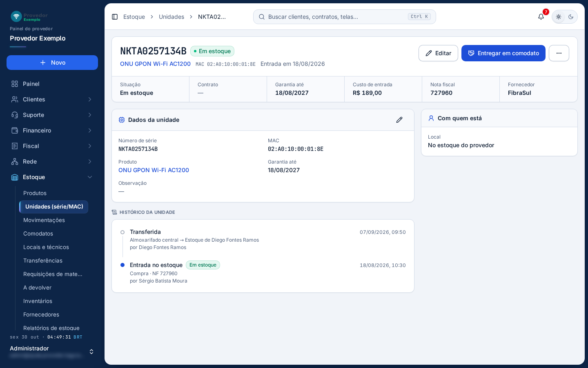Go to Movimentações
This screenshot has height=368, width=588.
(44, 220)
